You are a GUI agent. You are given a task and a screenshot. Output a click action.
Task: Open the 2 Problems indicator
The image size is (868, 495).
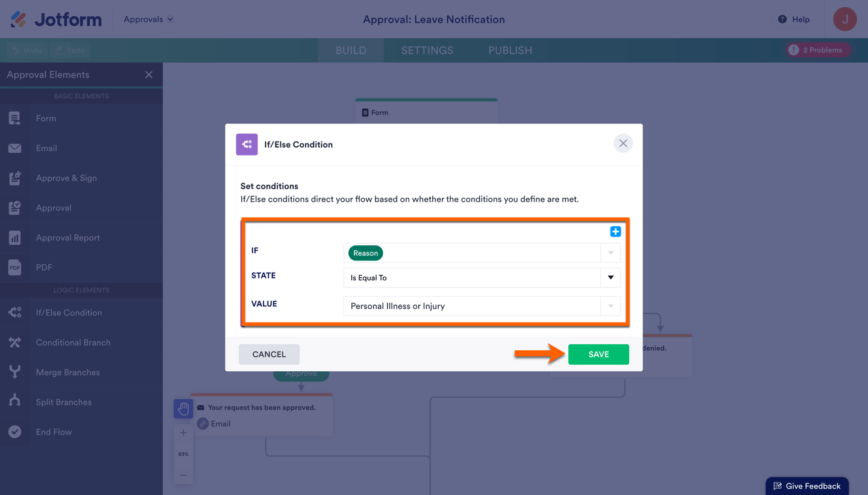(817, 50)
